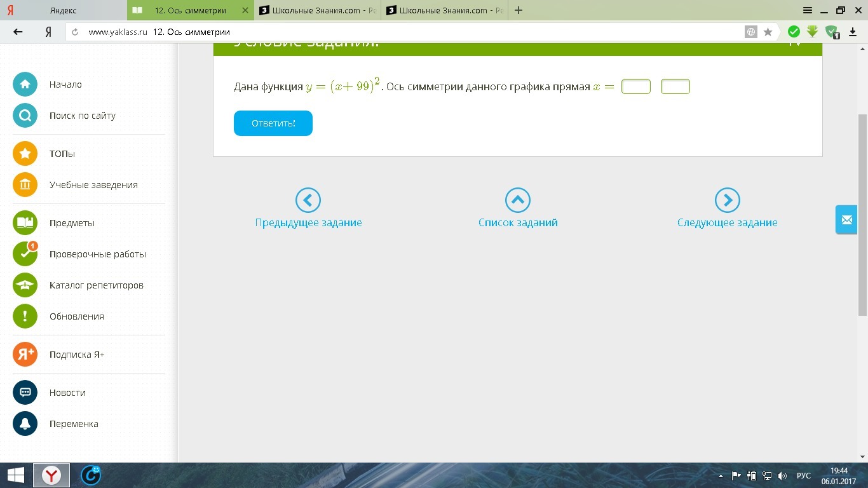Show hidden system tray icons
Image resolution: width=868 pixels, height=488 pixels.
pyautogui.click(x=721, y=475)
